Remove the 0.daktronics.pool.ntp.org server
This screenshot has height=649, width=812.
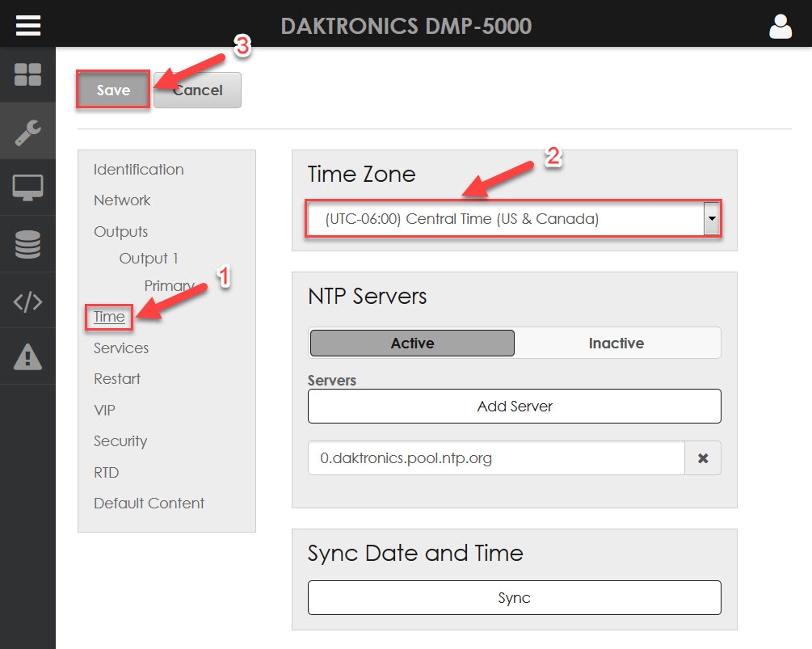703,458
